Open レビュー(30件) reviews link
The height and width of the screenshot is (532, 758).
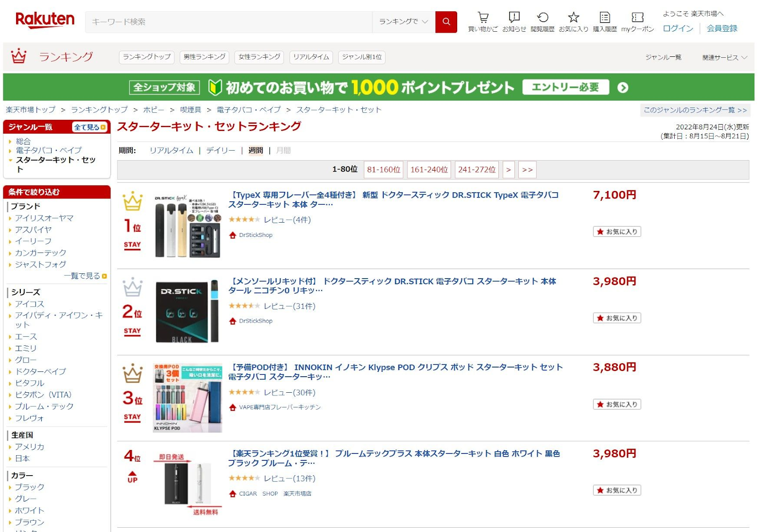289,392
